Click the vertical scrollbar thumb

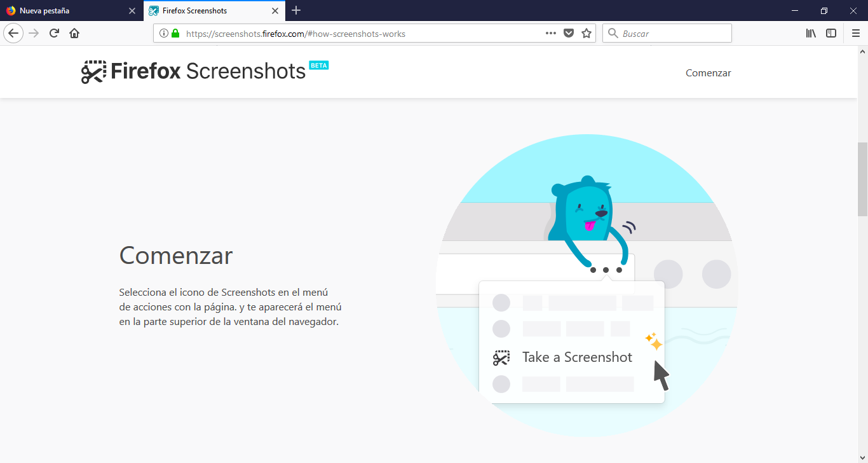point(862,179)
